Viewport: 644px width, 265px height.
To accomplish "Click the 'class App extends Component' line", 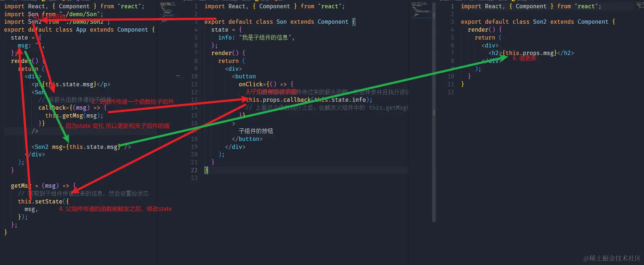I will pyautogui.click(x=80, y=29).
